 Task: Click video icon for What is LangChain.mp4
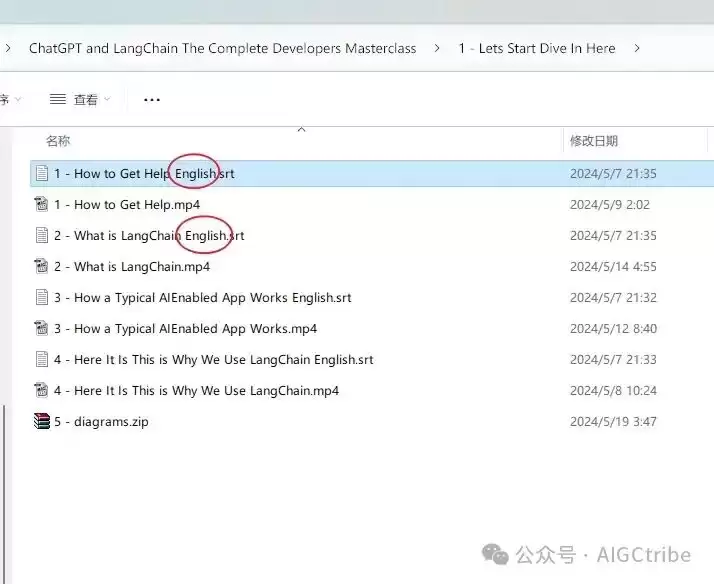pyautogui.click(x=41, y=266)
